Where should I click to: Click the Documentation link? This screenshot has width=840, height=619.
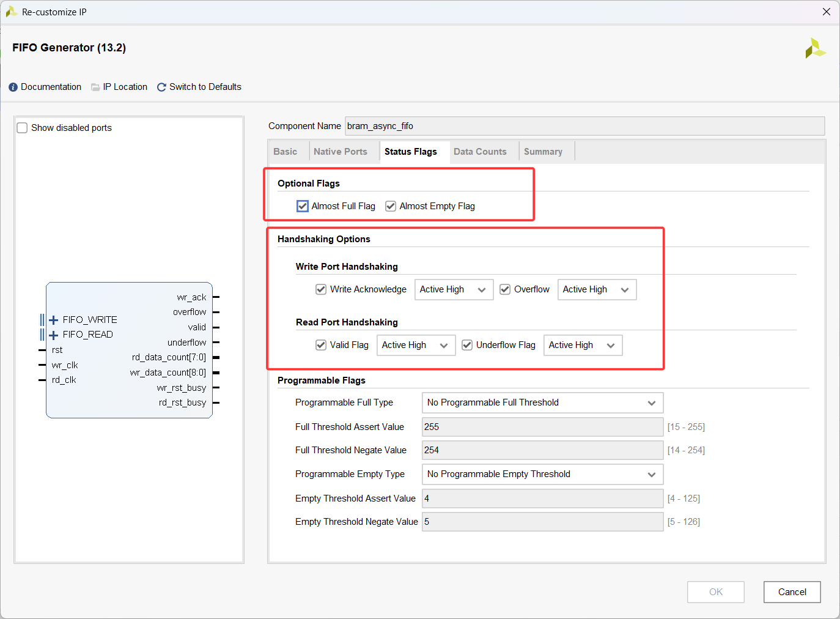51,87
